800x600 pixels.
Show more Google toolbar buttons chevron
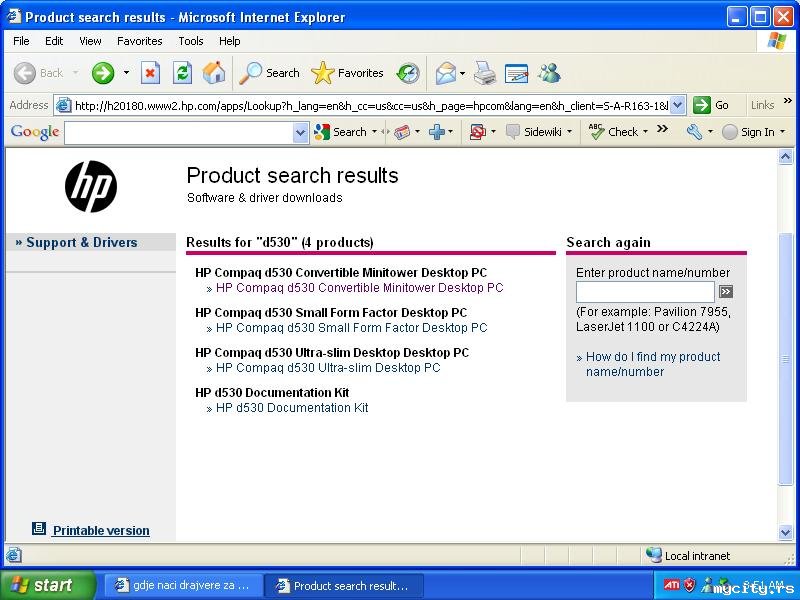(x=662, y=129)
